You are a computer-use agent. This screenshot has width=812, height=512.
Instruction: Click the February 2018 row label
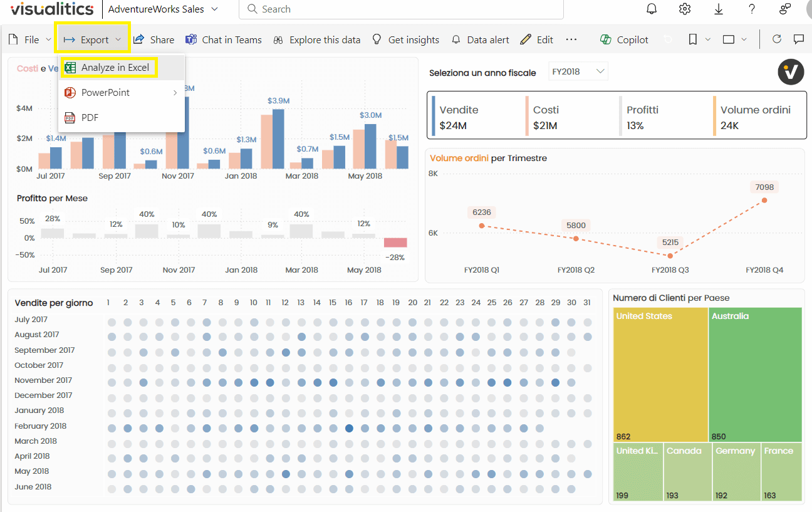point(40,426)
